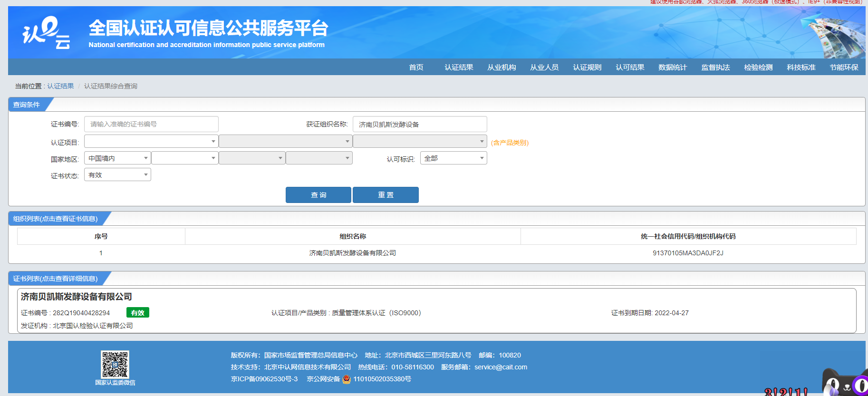Open the 检验检测 navigation item
868x396 pixels.
(758, 68)
